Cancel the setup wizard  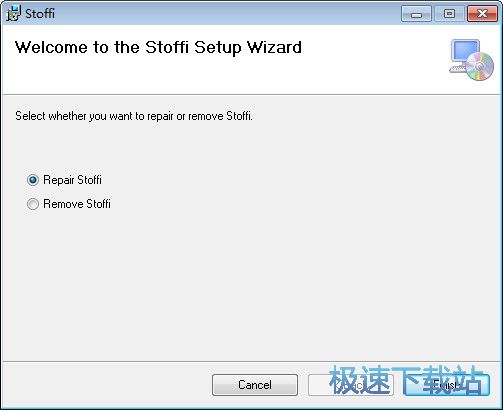coord(255,385)
